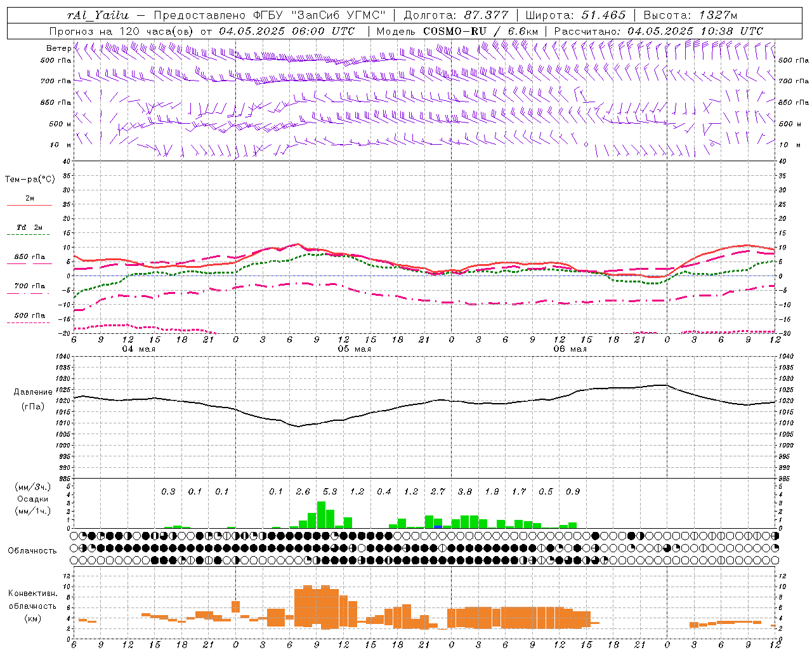Click the 3-hour precipitation total 2.7

point(438,492)
